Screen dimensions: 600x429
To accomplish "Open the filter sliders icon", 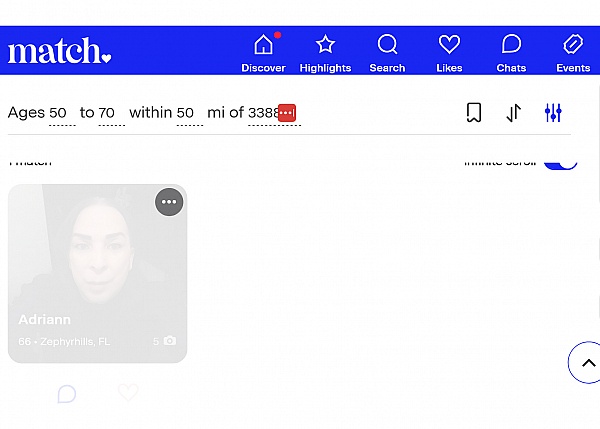I will [x=553, y=113].
